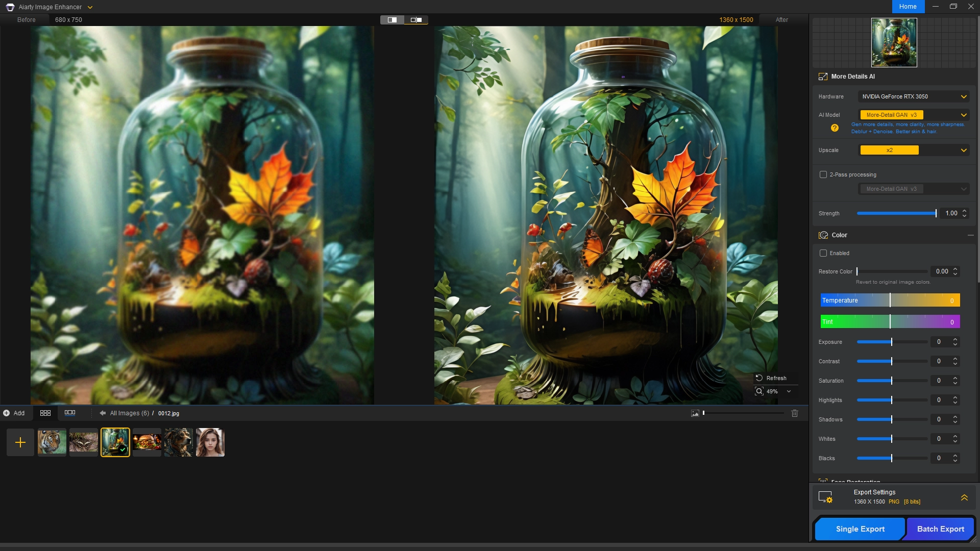Click the Saturation slider track
980x551 pixels.
892,381
